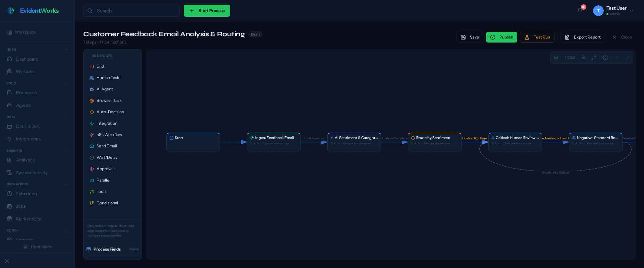Open Analytics page
Image resolution: width=644 pixels, height=268 pixels.
pos(37,160)
